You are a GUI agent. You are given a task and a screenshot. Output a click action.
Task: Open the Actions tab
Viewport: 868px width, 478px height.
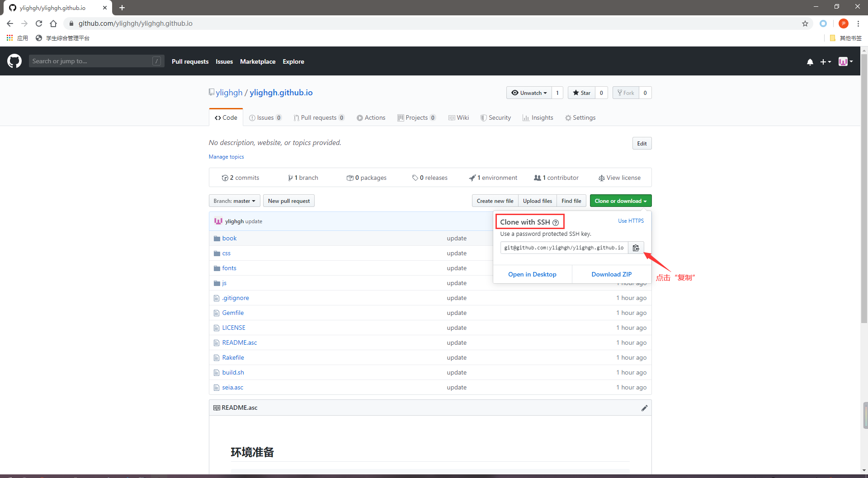pos(371,117)
